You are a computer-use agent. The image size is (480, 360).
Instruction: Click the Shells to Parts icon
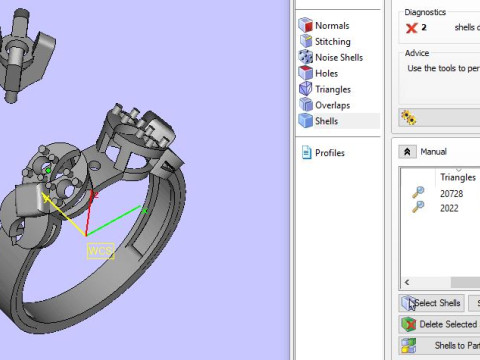[x=408, y=346]
